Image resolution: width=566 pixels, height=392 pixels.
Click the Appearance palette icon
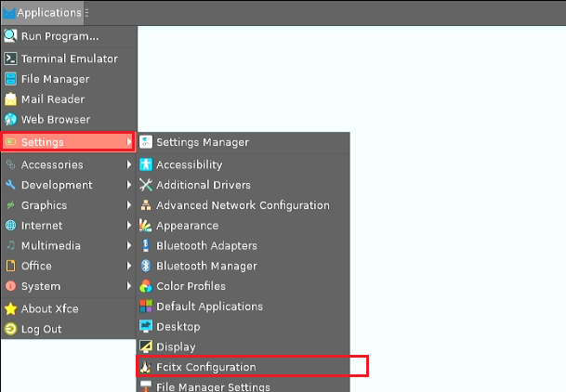pyautogui.click(x=146, y=226)
